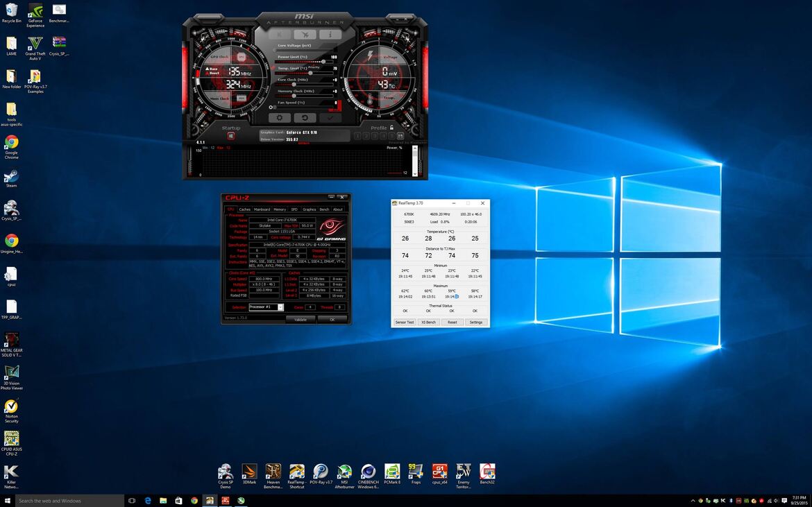Click the CPU-Z OK button
The width and height of the screenshot is (812, 507).
332,320
